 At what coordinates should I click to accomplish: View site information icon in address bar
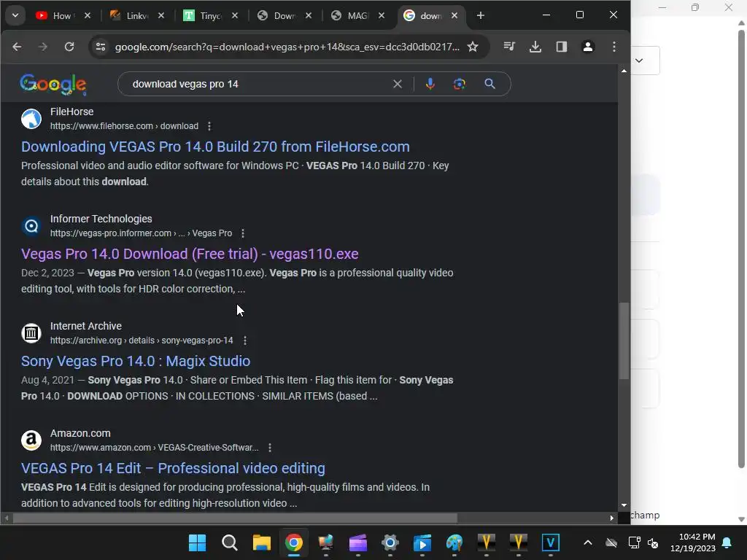click(101, 47)
